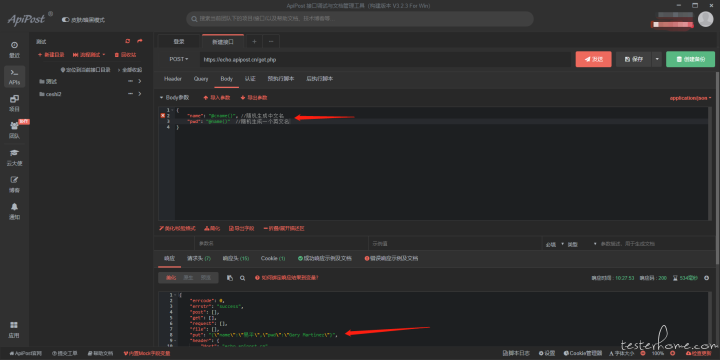This screenshot has width=720, height=360.
Task: Open the 响应头 (15) response tab
Action: [x=236, y=259]
